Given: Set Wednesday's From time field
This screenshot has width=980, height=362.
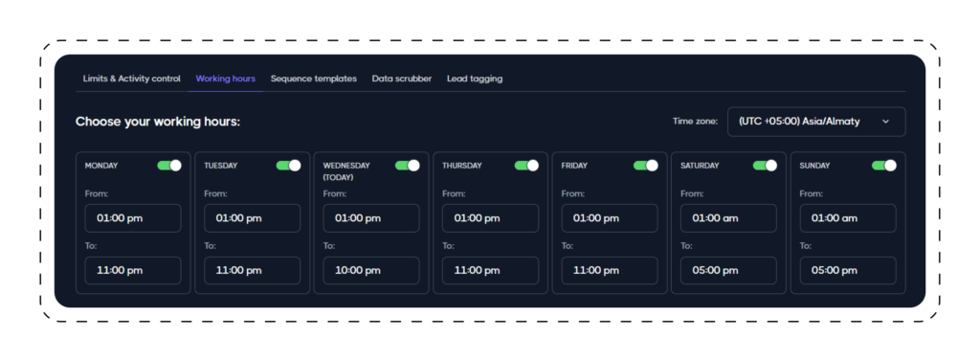Looking at the screenshot, I should coord(371,218).
